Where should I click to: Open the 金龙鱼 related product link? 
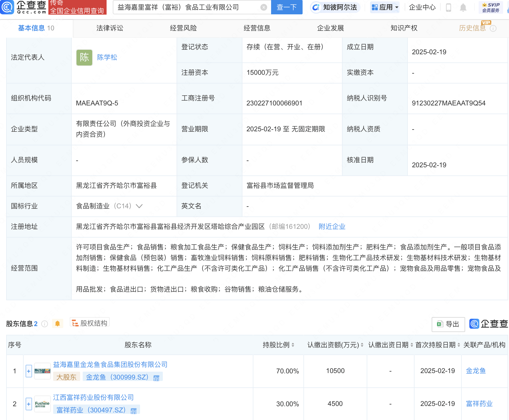(x=476, y=371)
